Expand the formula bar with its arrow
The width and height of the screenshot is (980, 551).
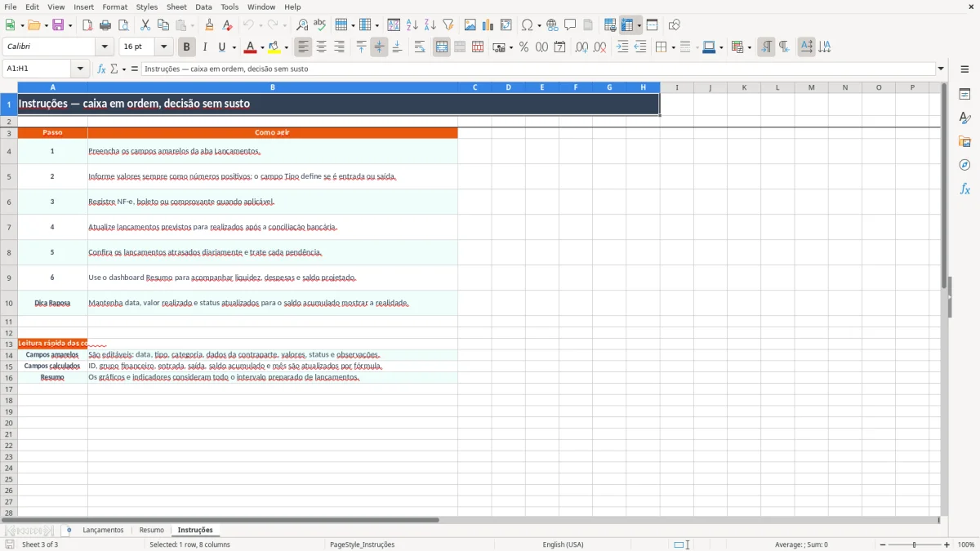(941, 69)
